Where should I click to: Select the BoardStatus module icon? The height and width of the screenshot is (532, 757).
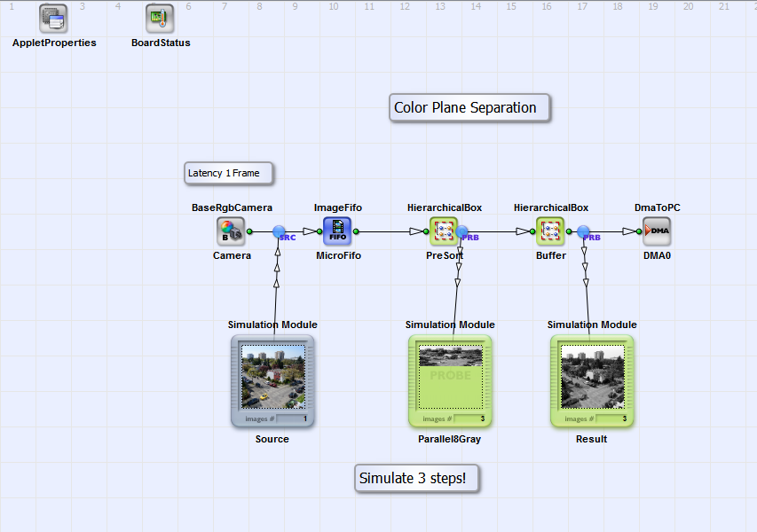(x=160, y=19)
